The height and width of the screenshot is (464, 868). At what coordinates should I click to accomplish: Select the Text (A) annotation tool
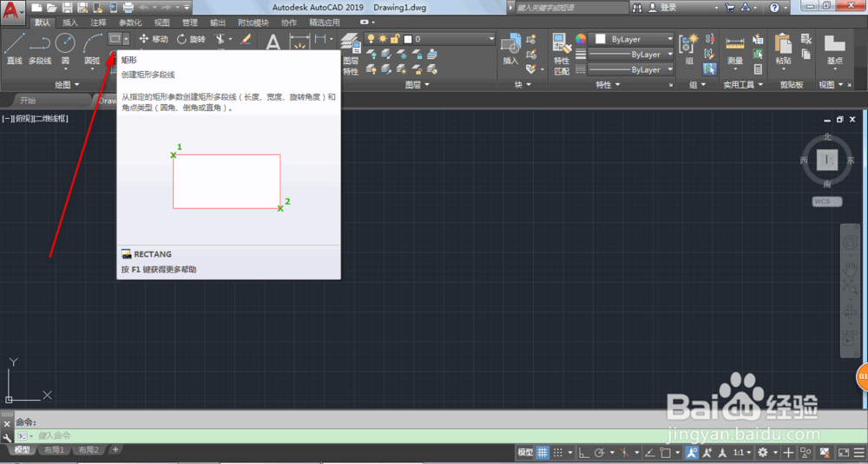[x=273, y=42]
